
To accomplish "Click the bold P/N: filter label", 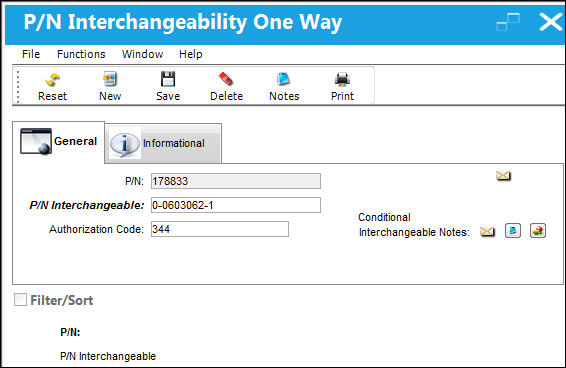I will coord(70,332).
